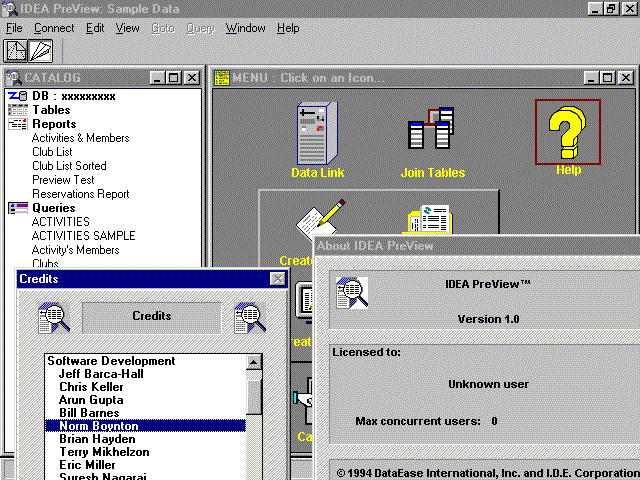
Task: Select highlighted Norm Boynton entry
Action: (146, 426)
